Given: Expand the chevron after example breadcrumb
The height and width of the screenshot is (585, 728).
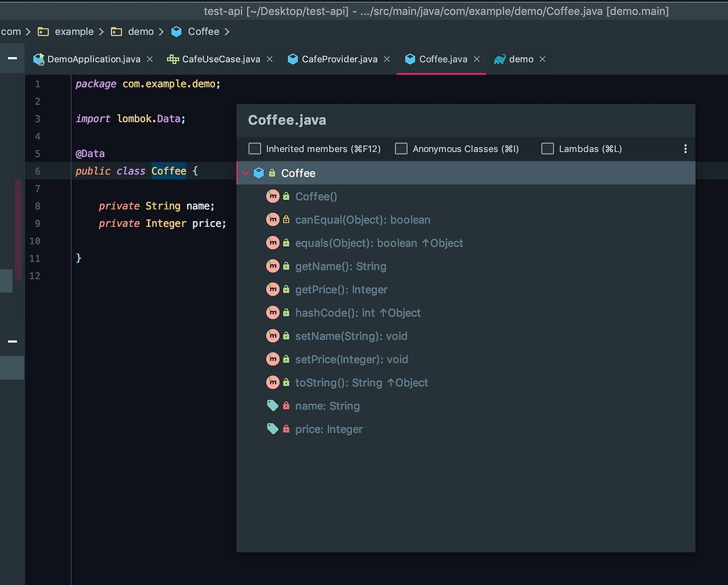Looking at the screenshot, I should click(101, 32).
